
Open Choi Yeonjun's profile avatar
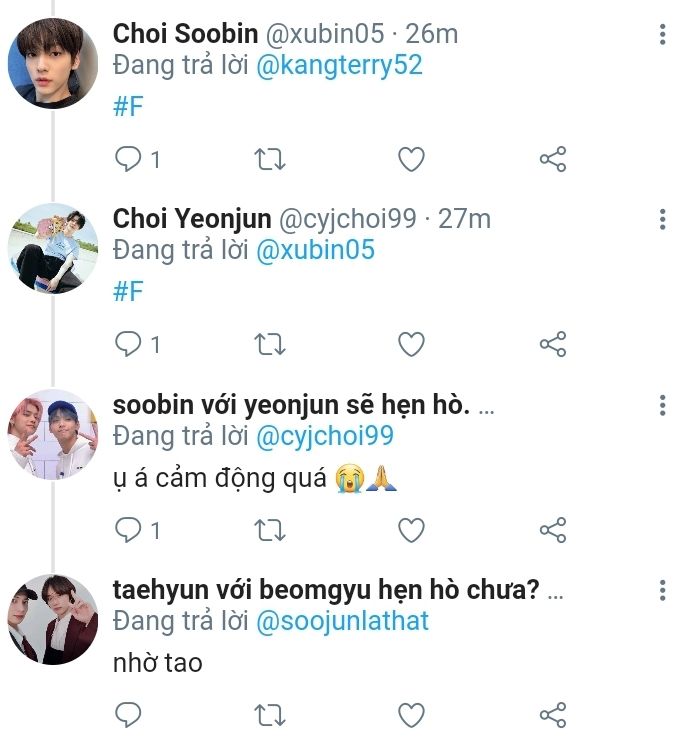[52, 250]
